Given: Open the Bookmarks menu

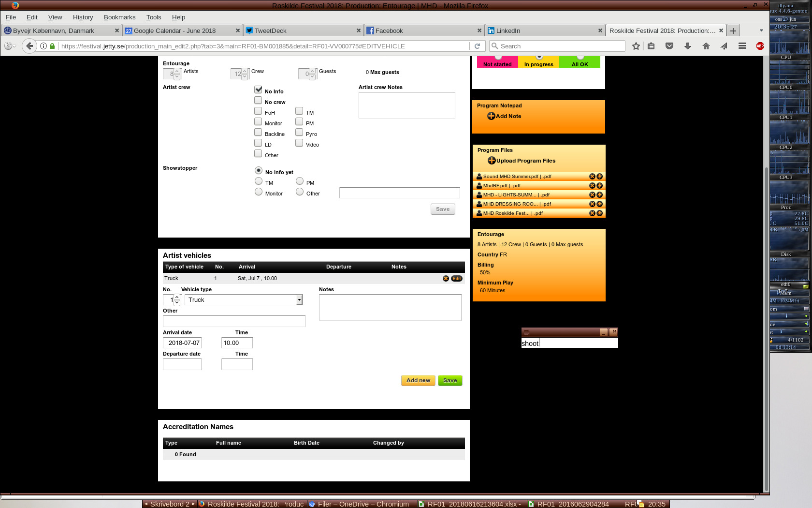Looking at the screenshot, I should click(119, 17).
